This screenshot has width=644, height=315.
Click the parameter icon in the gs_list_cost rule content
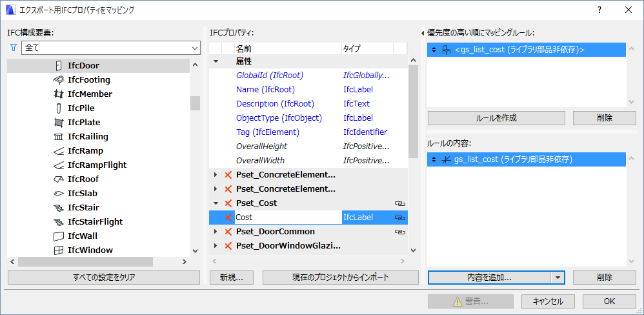[x=446, y=160]
